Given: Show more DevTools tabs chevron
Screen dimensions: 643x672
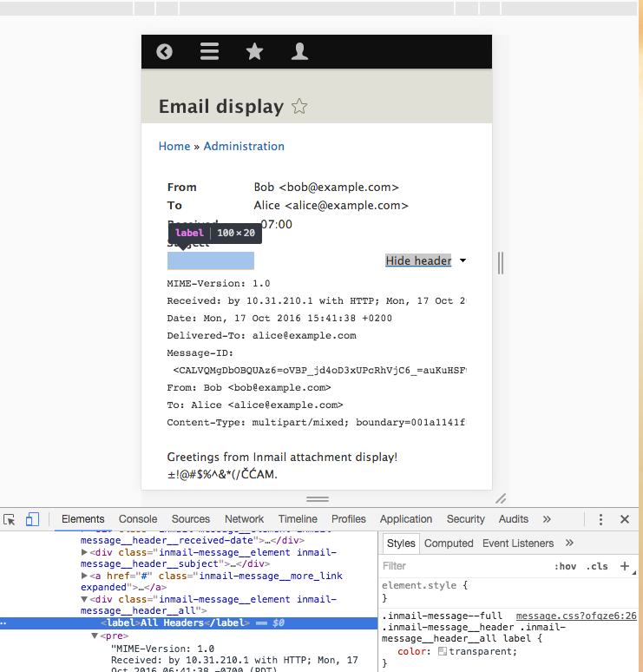Looking at the screenshot, I should tap(547, 519).
